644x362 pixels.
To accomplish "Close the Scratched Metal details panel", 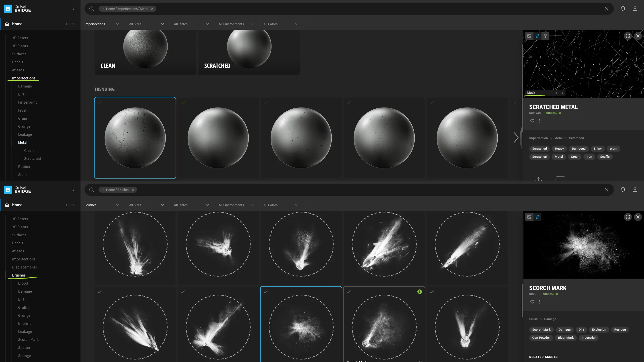I will click(638, 36).
